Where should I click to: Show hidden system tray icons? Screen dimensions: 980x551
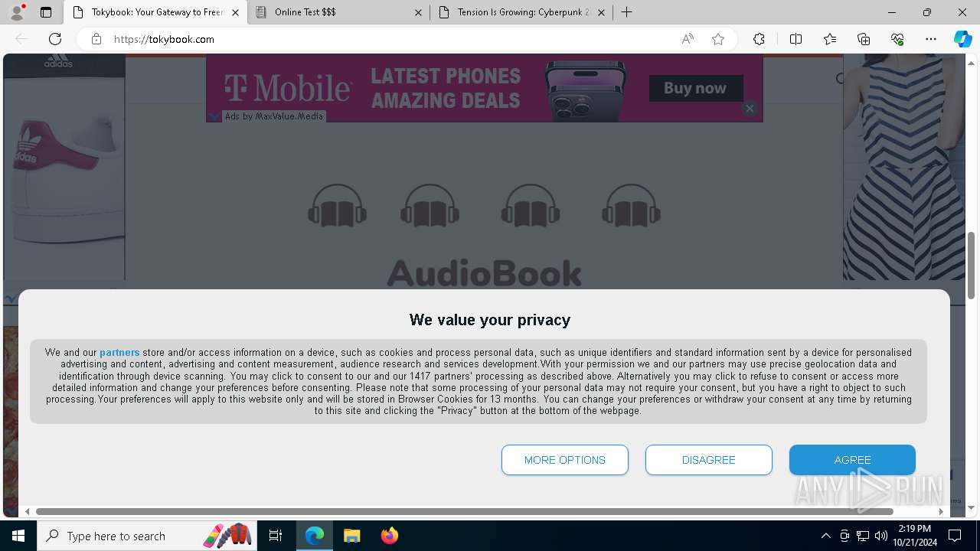point(825,536)
